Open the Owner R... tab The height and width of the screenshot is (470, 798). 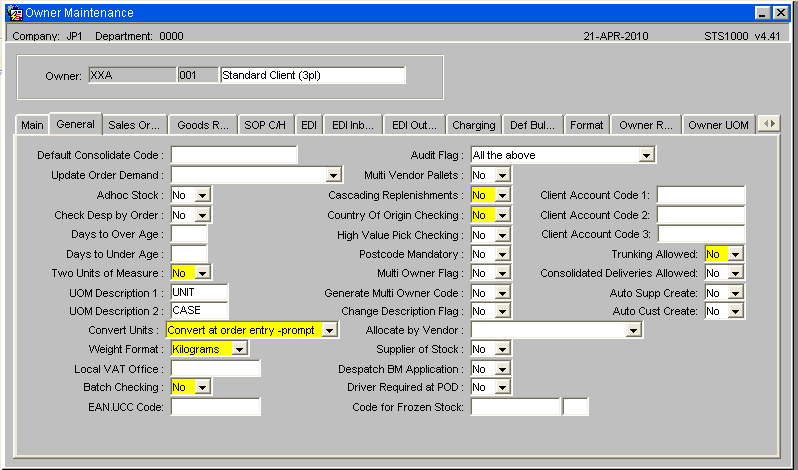click(646, 125)
